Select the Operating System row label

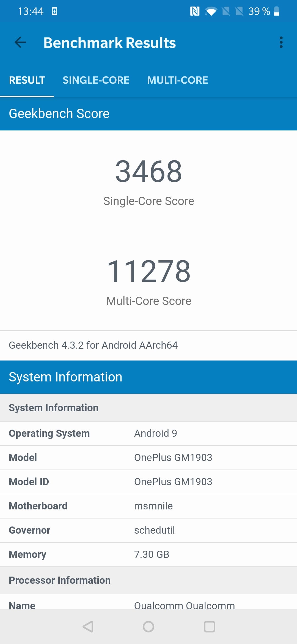point(49,433)
